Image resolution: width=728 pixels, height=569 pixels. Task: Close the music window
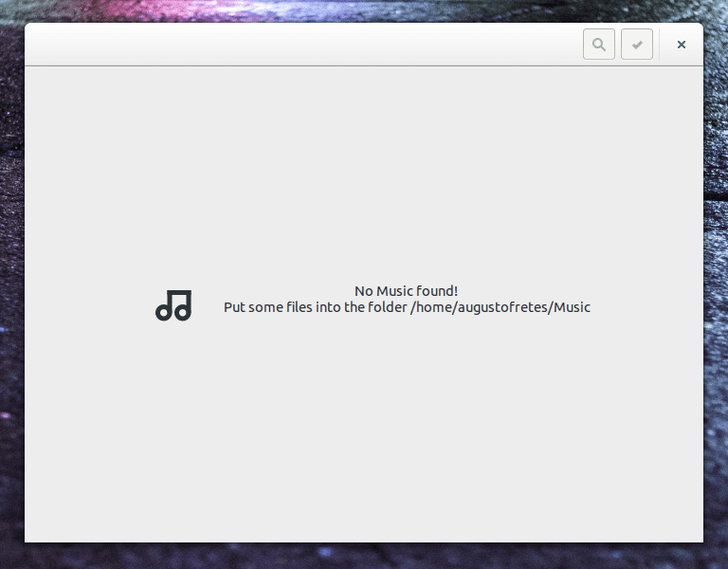coord(682,45)
